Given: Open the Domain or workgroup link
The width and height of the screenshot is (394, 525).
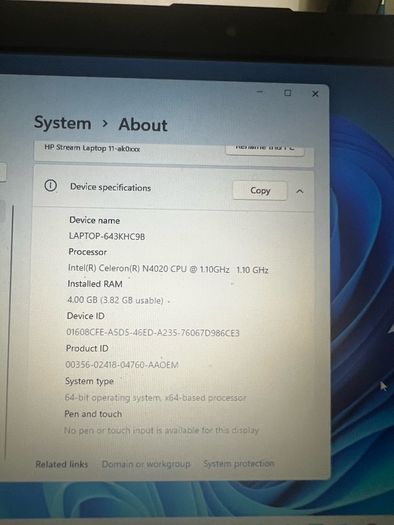Looking at the screenshot, I should point(146,464).
